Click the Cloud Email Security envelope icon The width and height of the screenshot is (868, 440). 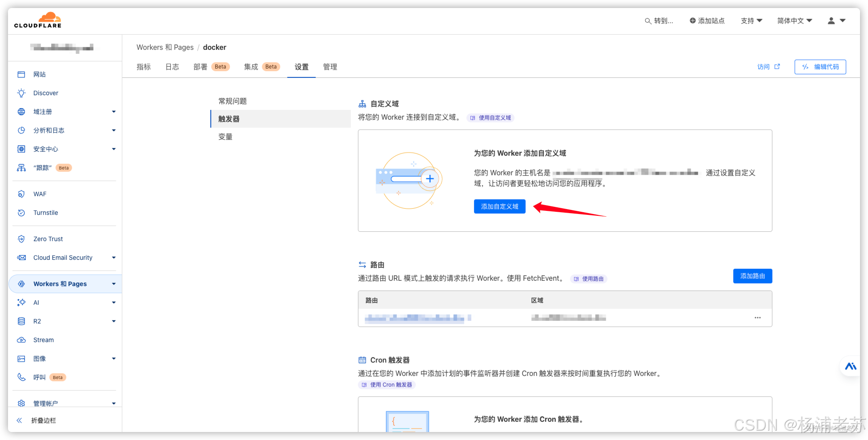tap(21, 258)
